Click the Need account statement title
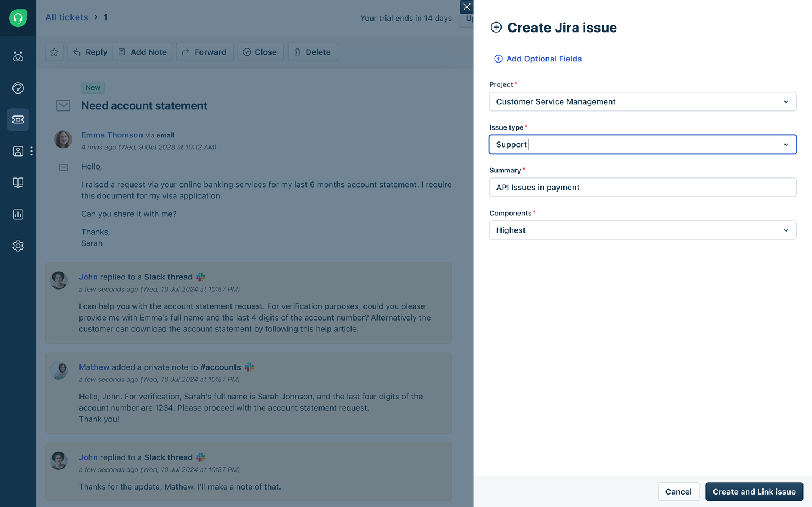Viewport: 812px width, 507px height. point(144,106)
